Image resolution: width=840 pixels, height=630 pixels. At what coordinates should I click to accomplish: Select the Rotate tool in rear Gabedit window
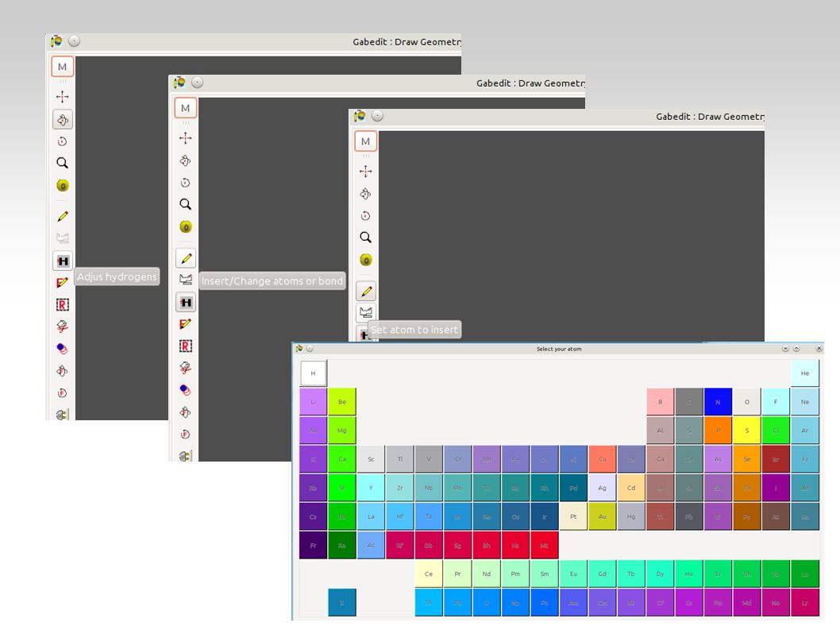63,120
